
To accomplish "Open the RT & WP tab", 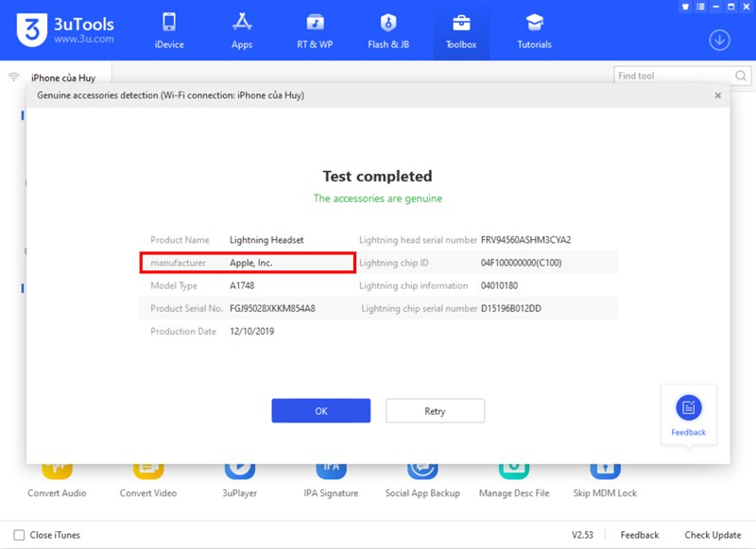I will click(315, 30).
